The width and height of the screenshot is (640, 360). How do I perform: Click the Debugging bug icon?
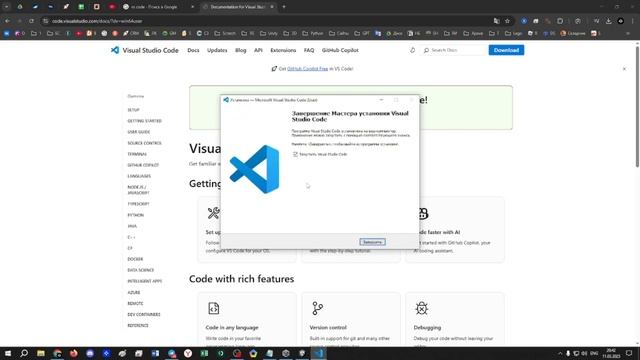click(x=422, y=308)
